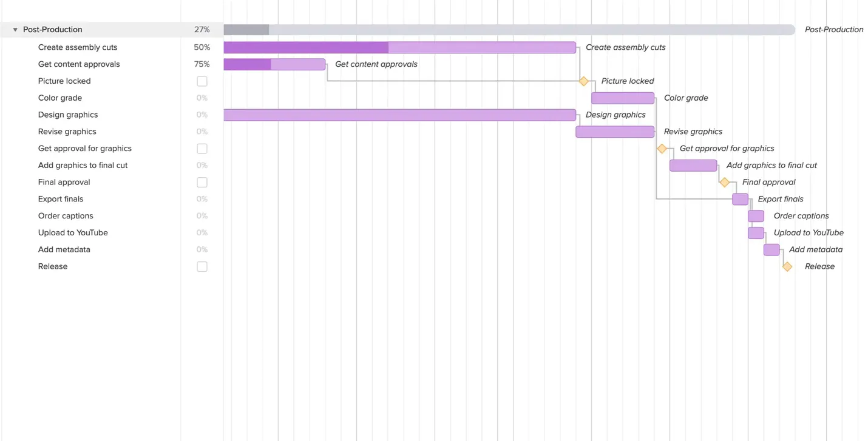Select Export finals in the task list
This screenshot has height=441, width=868.
point(61,199)
